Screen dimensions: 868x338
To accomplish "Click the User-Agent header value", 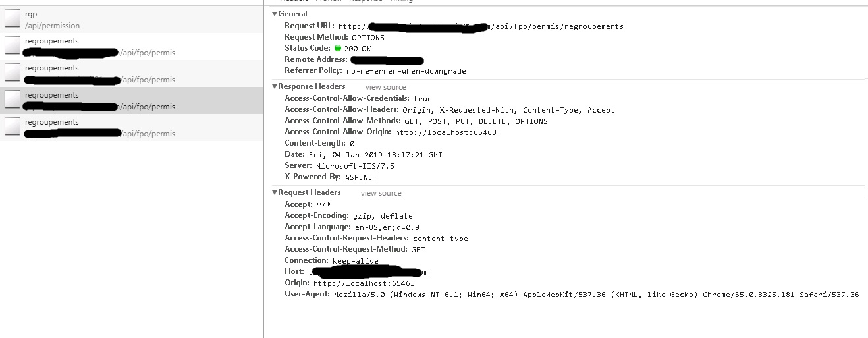I will (597, 295).
